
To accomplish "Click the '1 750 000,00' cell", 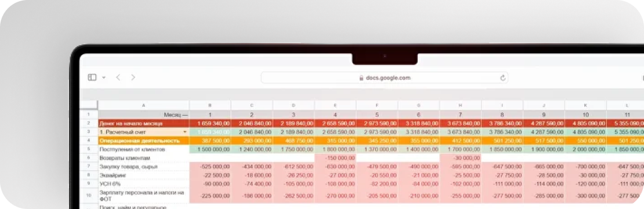I will [294, 149].
